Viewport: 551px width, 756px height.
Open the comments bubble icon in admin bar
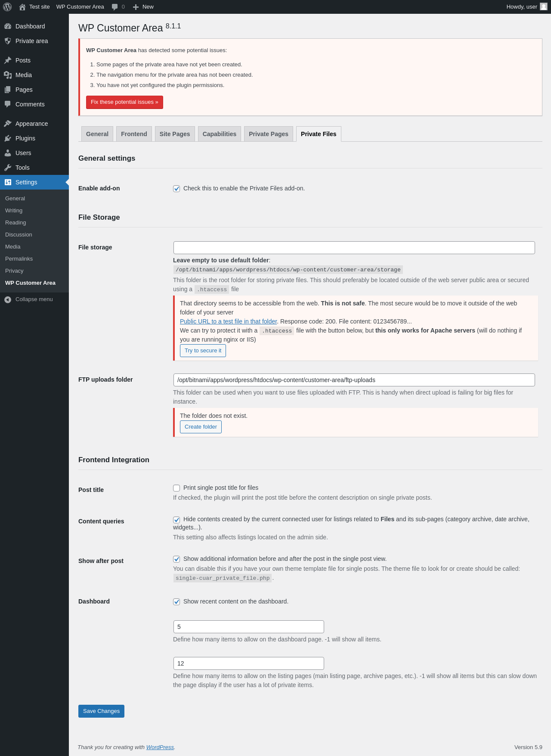tap(115, 7)
